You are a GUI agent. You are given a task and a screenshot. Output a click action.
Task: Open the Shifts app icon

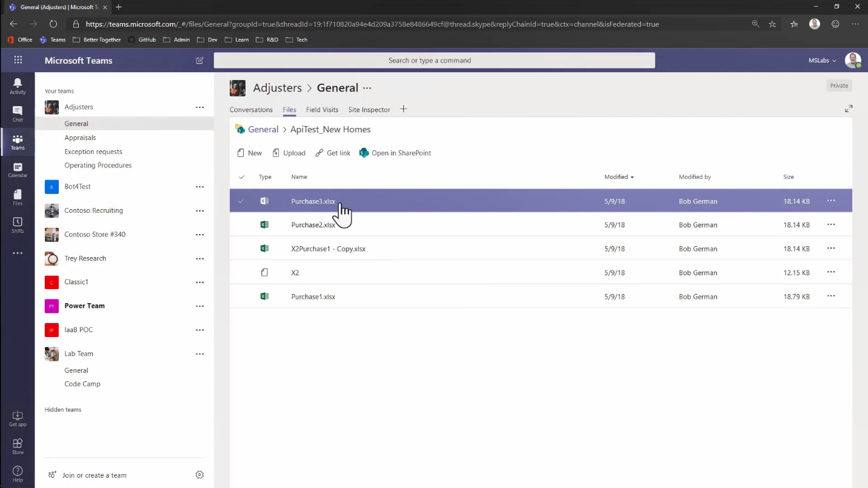pyautogui.click(x=18, y=225)
